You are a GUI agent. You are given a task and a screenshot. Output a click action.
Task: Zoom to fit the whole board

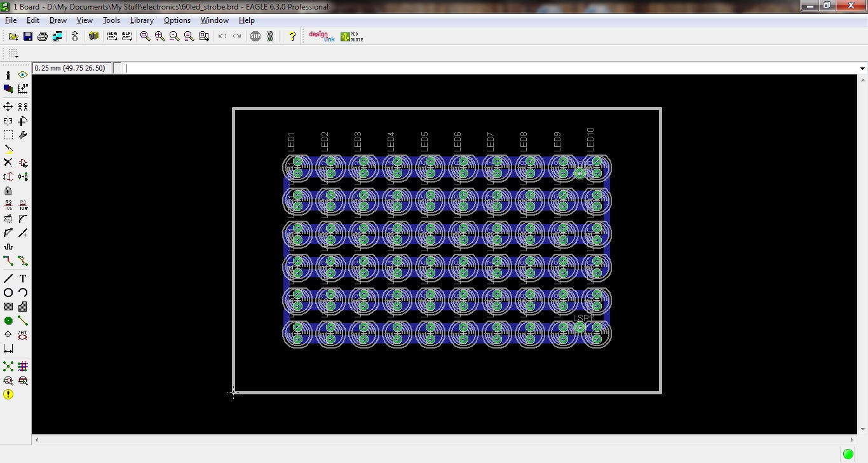(144, 36)
